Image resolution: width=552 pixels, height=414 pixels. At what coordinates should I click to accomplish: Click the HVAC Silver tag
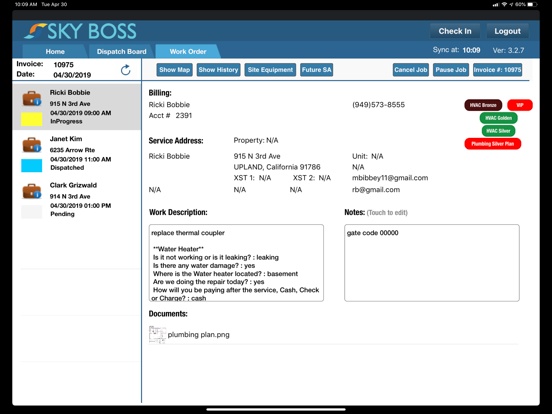click(x=498, y=131)
